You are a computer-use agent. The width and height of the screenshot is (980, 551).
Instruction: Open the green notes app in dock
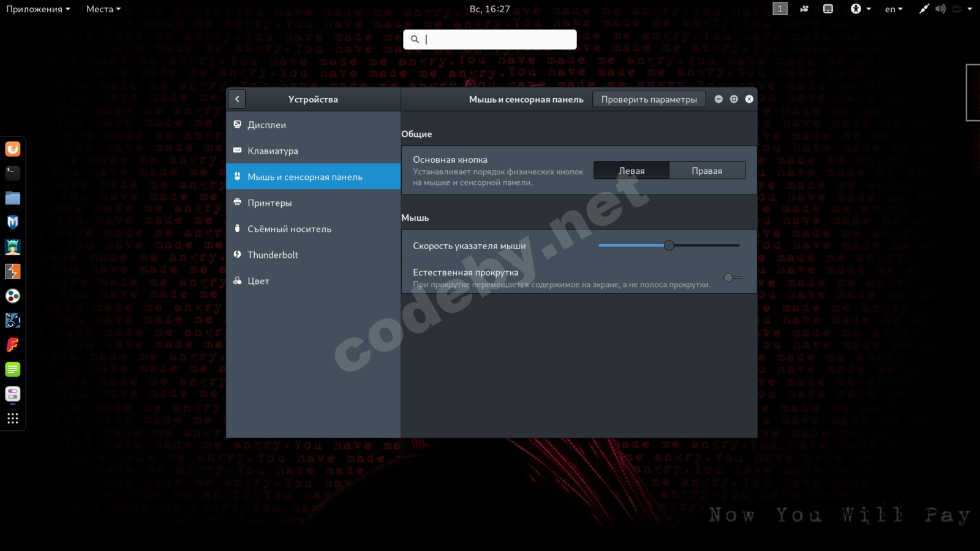pyautogui.click(x=13, y=369)
